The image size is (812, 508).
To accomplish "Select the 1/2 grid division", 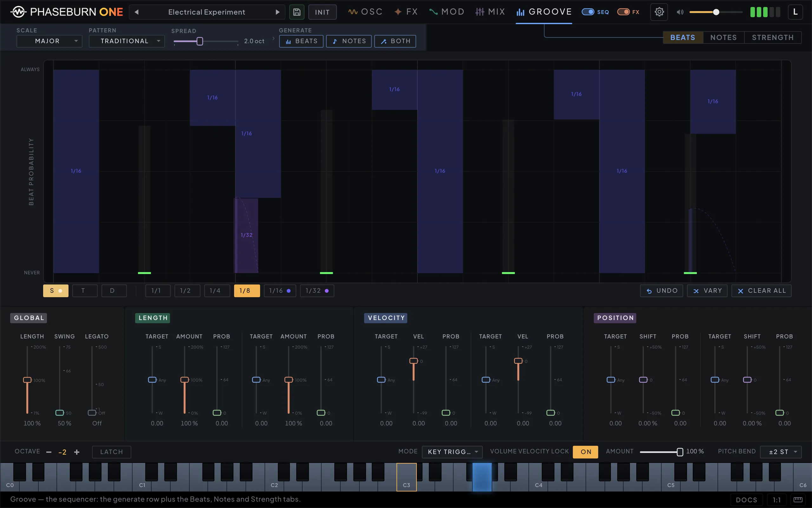I will pyautogui.click(x=187, y=291).
